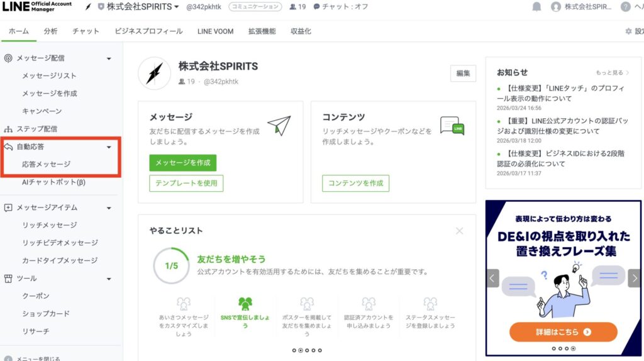
Task: Open the 拡張機能 tab
Action: pos(262,31)
